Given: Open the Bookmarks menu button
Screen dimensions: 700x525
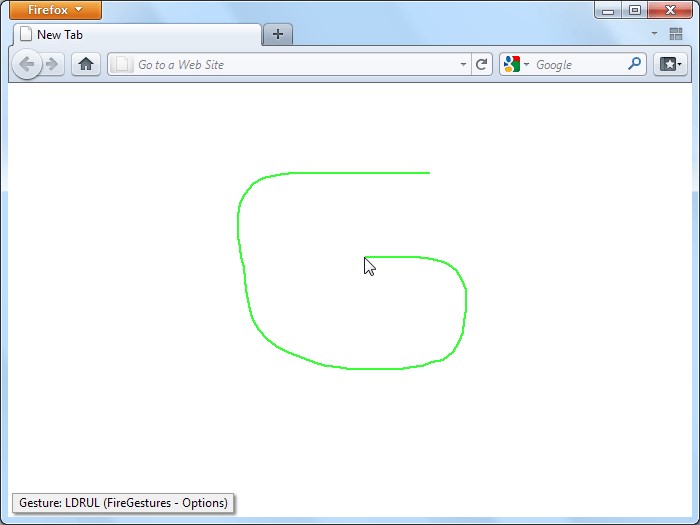Looking at the screenshot, I should click(669, 64).
